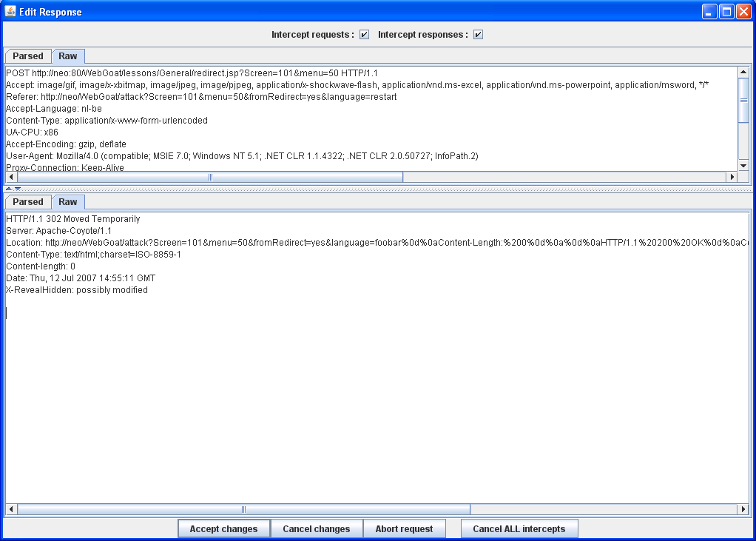756x541 pixels.
Task: Select the Raw tab in the response pane
Action: pyautogui.click(x=68, y=202)
